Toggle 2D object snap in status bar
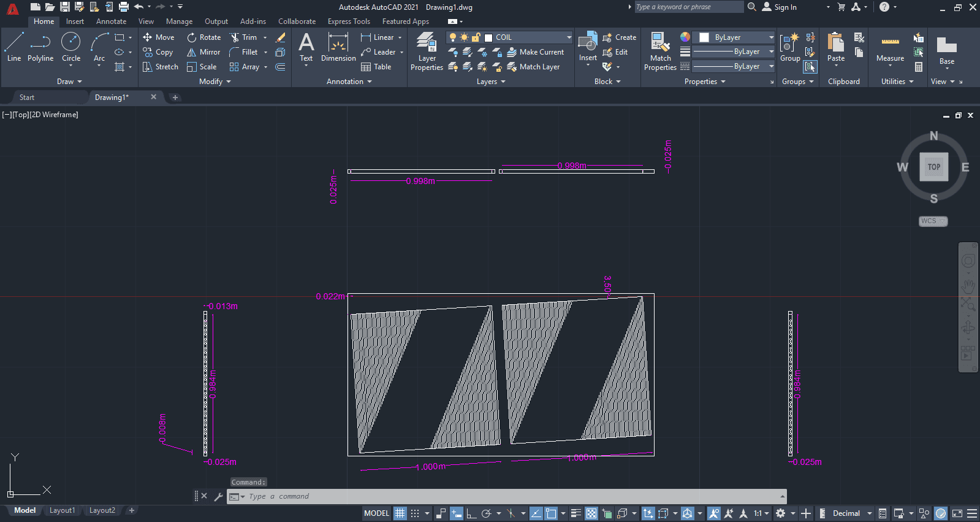Screen dimensions: 980x522 pos(551,513)
